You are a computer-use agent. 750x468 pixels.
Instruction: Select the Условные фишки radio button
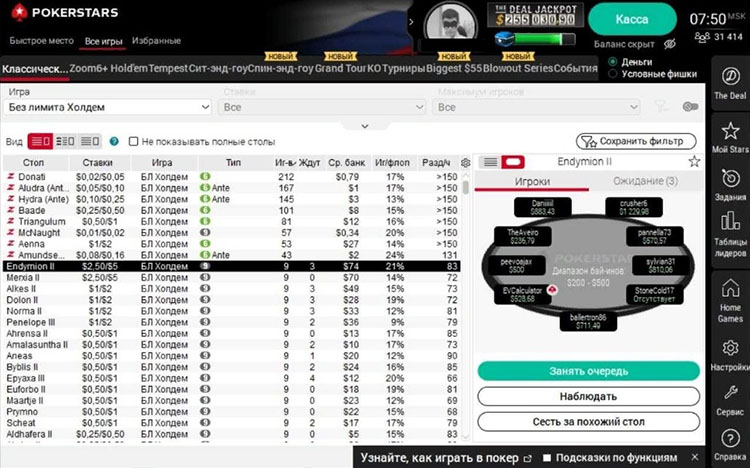point(612,74)
